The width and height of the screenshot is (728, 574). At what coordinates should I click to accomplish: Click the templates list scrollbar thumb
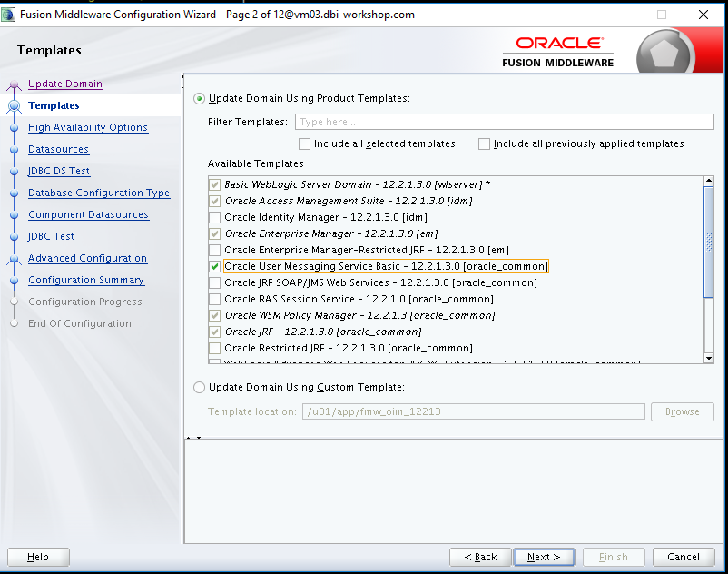point(709,242)
